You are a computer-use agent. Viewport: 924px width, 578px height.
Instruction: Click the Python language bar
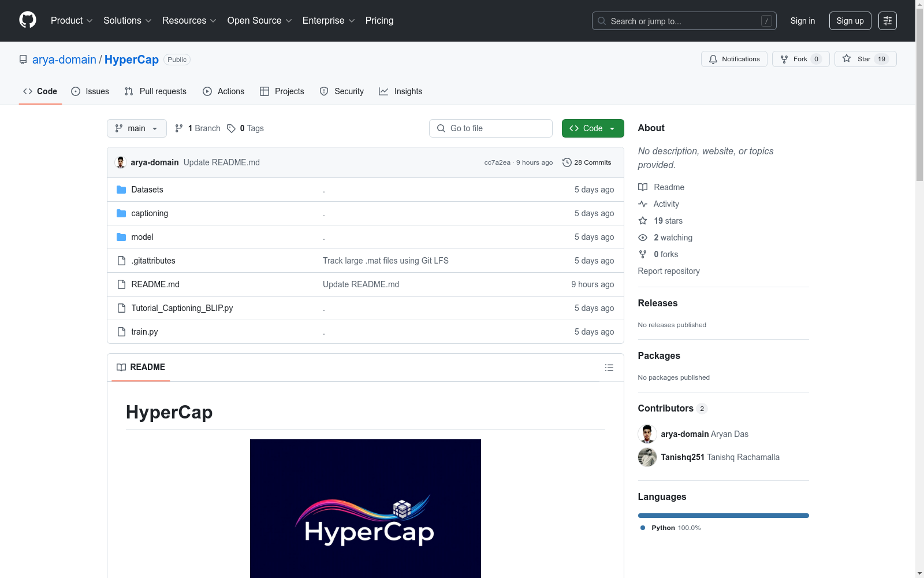(723, 516)
